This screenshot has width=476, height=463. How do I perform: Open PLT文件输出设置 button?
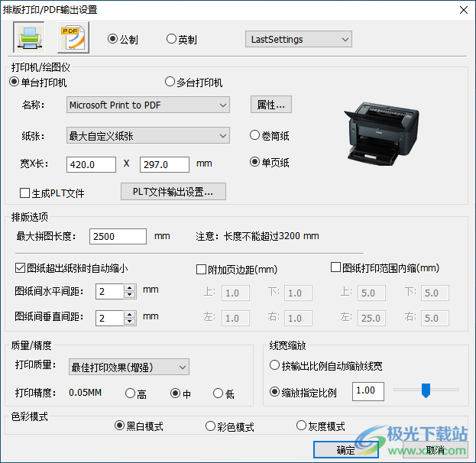173,191
